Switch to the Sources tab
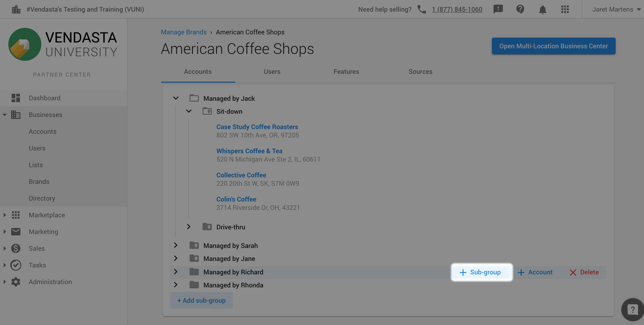644x325 pixels. coord(420,71)
